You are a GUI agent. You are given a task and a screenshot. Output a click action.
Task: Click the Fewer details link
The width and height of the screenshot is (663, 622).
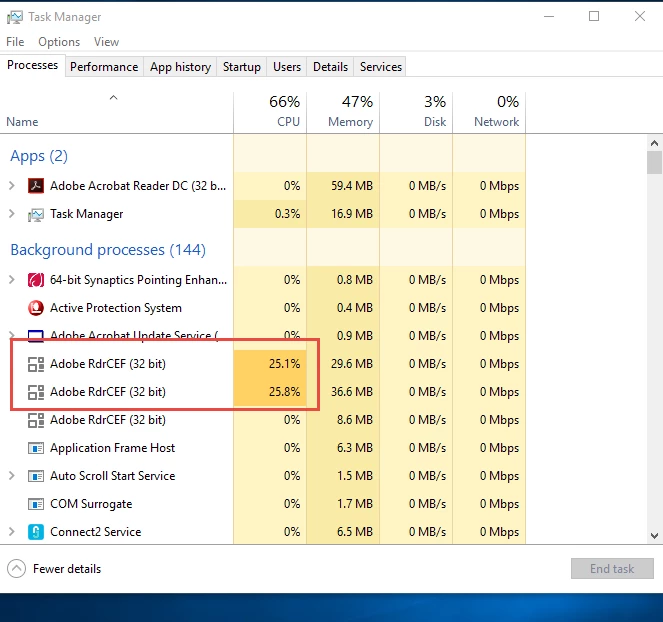click(67, 569)
